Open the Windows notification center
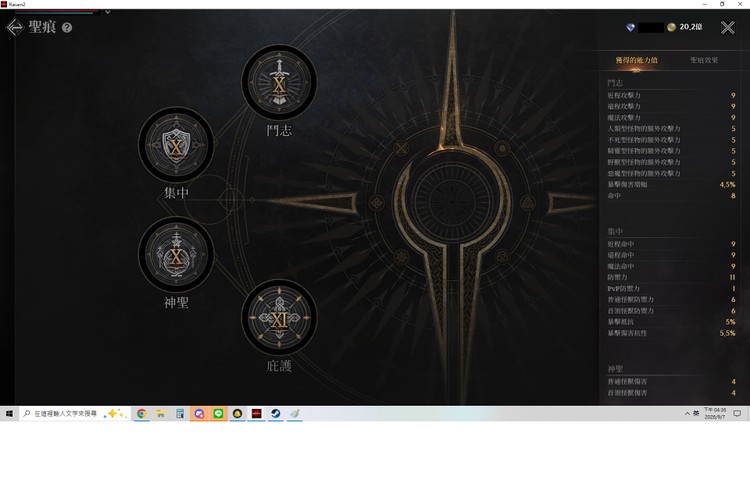 (x=737, y=414)
